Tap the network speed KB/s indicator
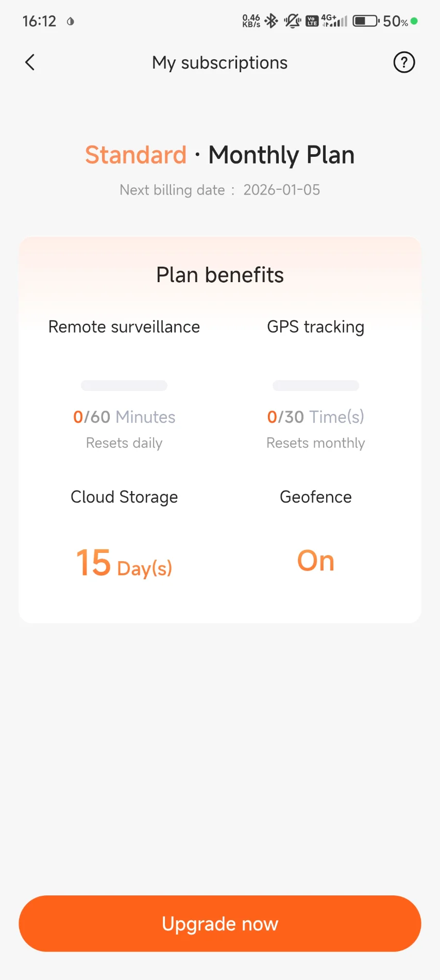Image resolution: width=440 pixels, height=980 pixels. 251,21
